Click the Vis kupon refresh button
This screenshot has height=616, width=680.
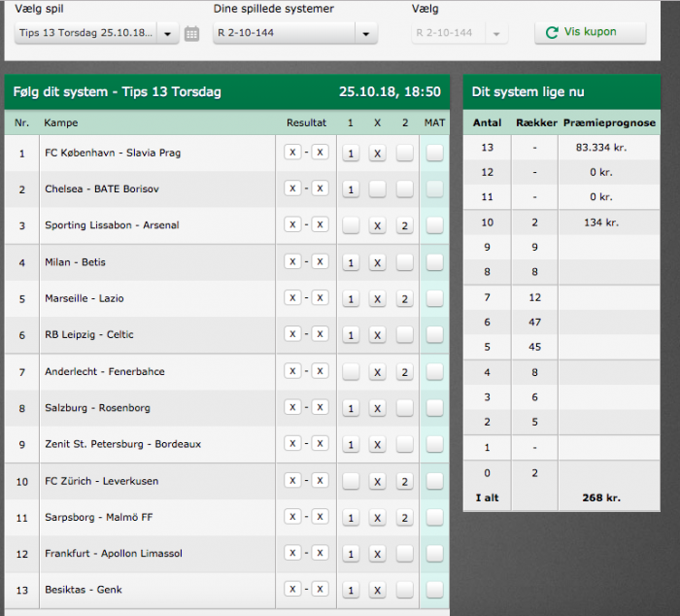click(x=591, y=32)
